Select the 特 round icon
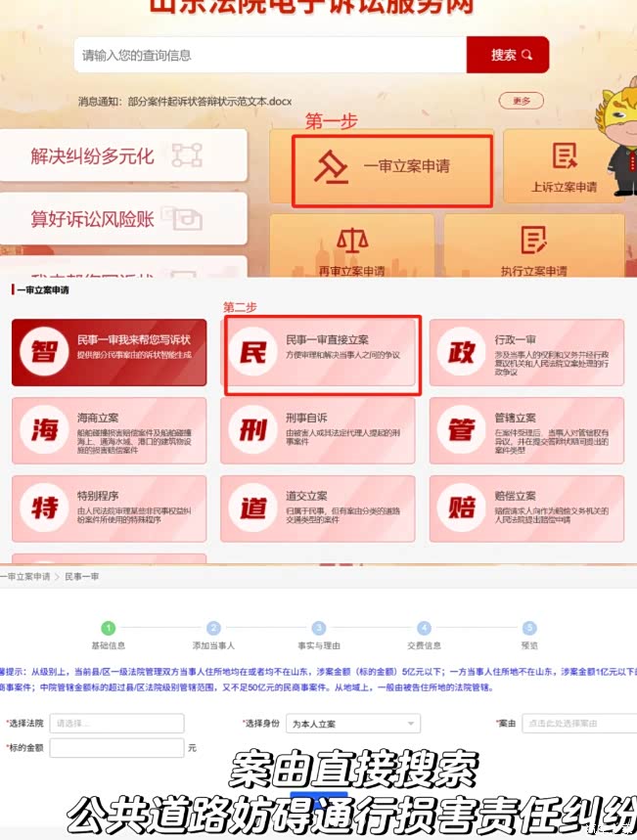The height and width of the screenshot is (840, 637). pyautogui.click(x=44, y=508)
